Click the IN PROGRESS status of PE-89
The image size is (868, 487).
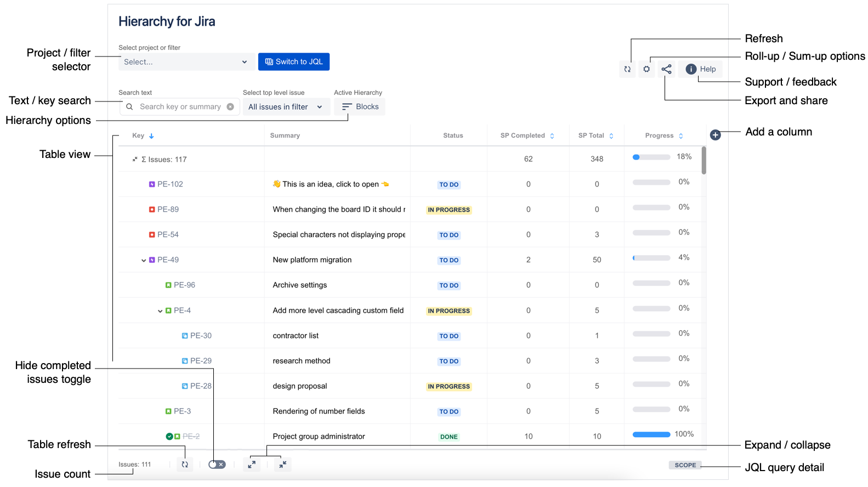point(449,210)
